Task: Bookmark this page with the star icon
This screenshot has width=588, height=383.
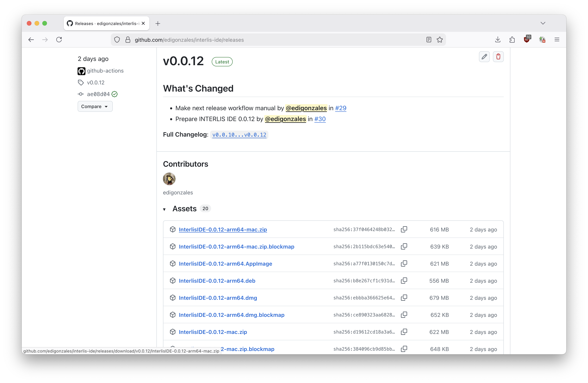Action: coord(440,40)
